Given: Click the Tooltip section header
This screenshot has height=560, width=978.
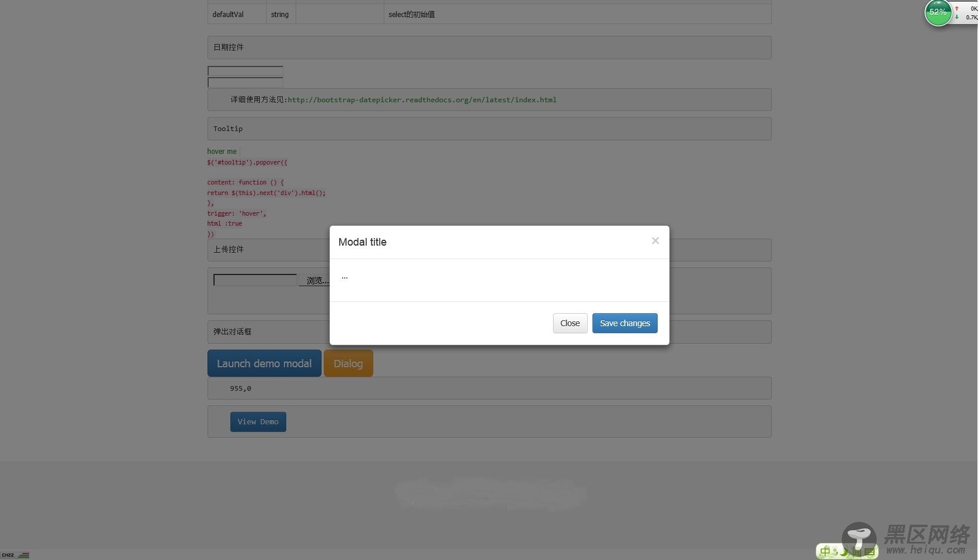Looking at the screenshot, I should 489,129.
